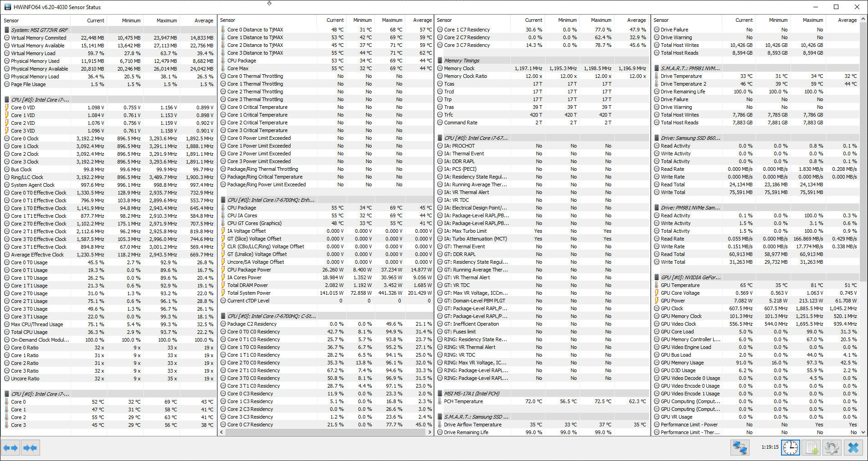Click the Memory Timings group chip icon

(x=440, y=61)
